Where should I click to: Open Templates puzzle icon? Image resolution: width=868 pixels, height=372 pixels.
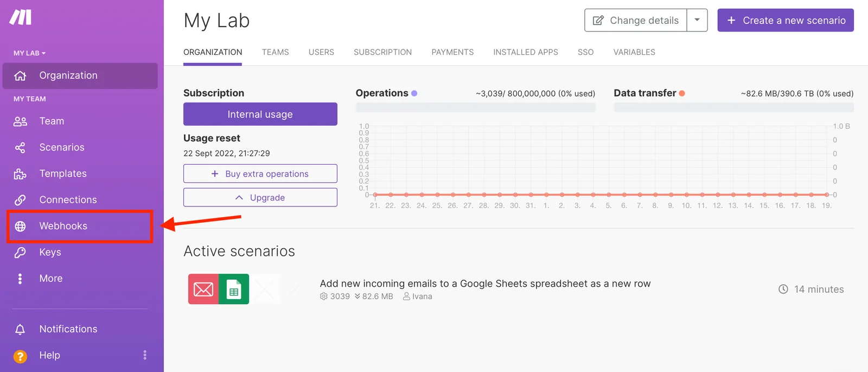pyautogui.click(x=20, y=174)
